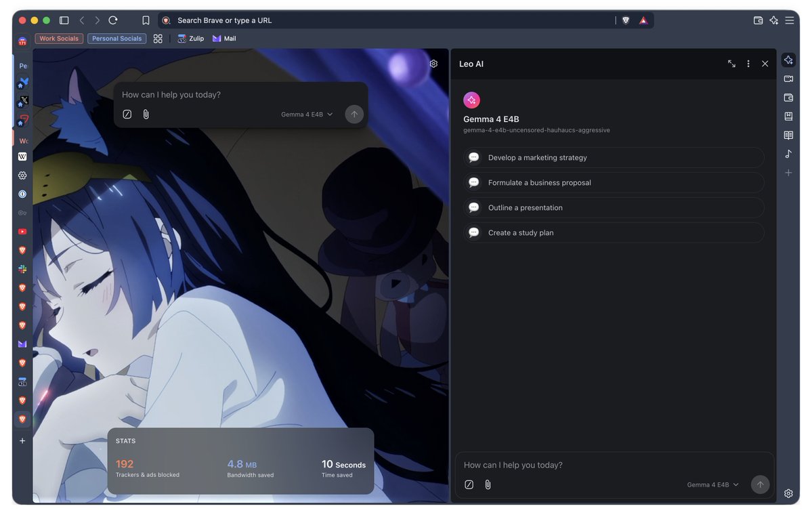812x519 pixels.
Task: Open Brave Shields lion icon in address bar
Action: coord(626,20)
